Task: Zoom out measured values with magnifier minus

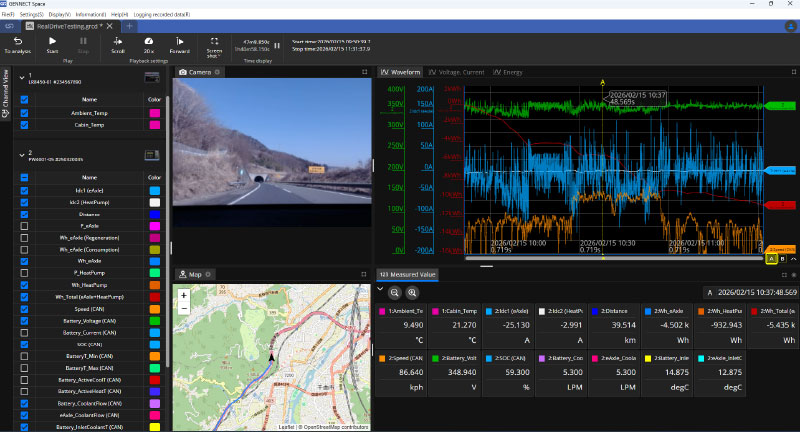Action: (394, 292)
